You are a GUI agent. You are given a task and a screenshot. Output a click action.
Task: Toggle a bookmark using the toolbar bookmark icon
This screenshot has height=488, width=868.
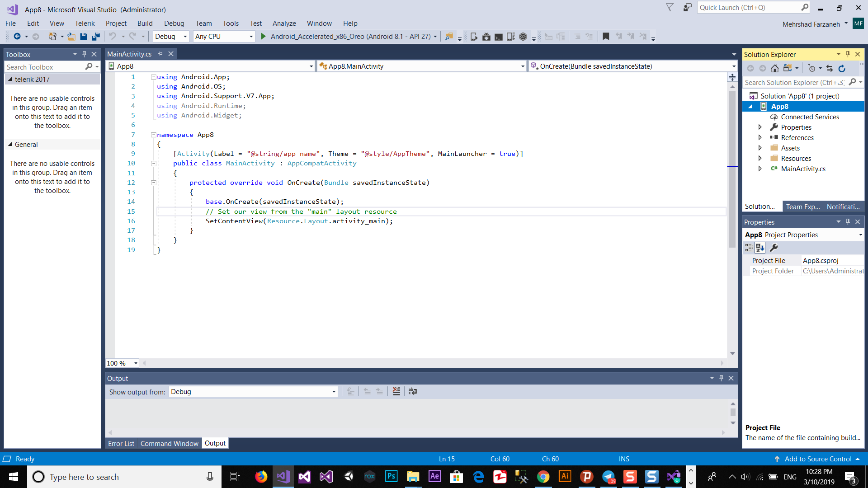606,37
